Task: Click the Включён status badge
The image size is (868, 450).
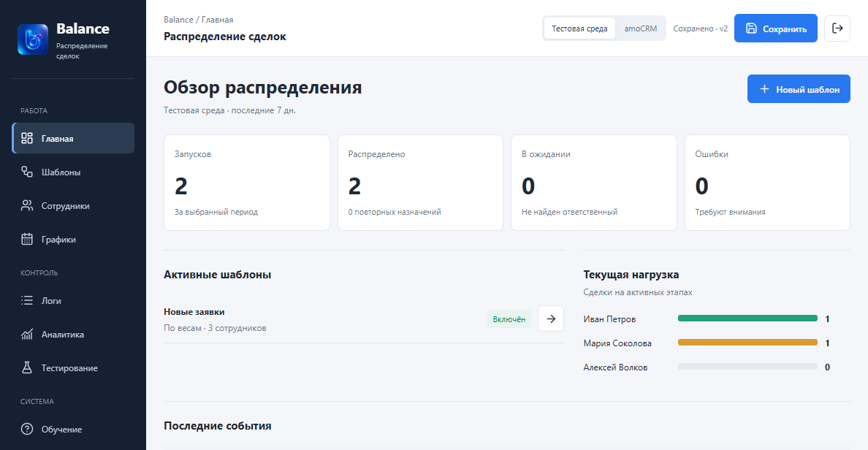Action: (509, 319)
